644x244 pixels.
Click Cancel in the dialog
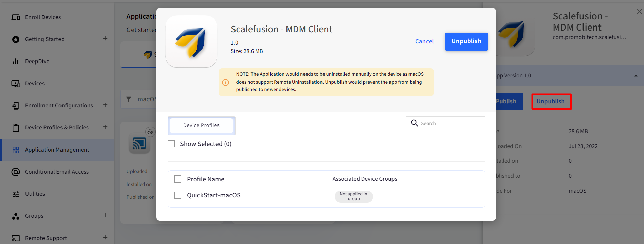(x=424, y=41)
